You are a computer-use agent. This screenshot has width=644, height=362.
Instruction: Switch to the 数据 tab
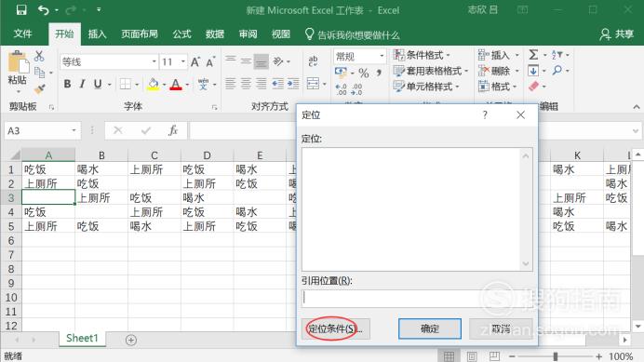tap(215, 34)
